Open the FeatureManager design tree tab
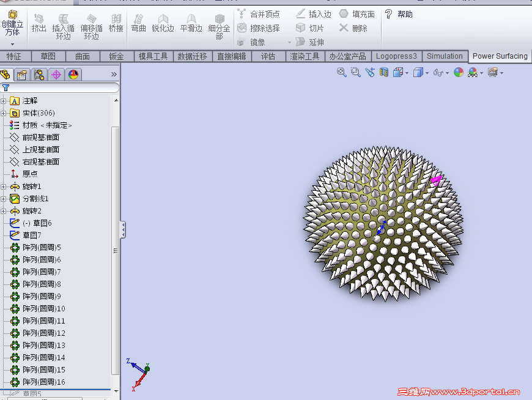The height and width of the screenshot is (400, 532). coord(6,74)
